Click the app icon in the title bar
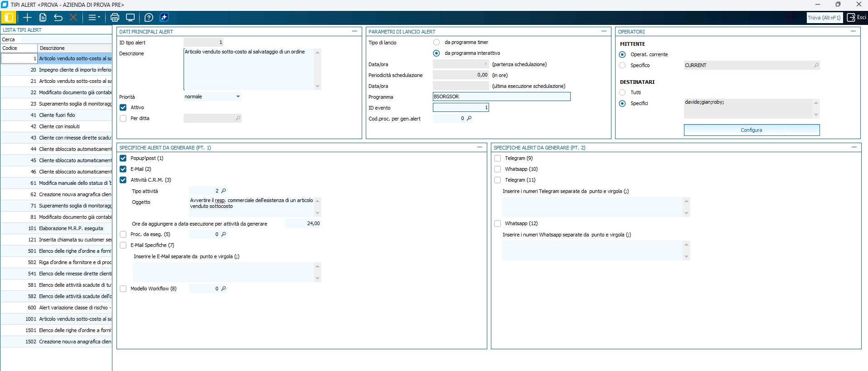Image resolution: width=868 pixels, height=371 pixels. pos(5,5)
